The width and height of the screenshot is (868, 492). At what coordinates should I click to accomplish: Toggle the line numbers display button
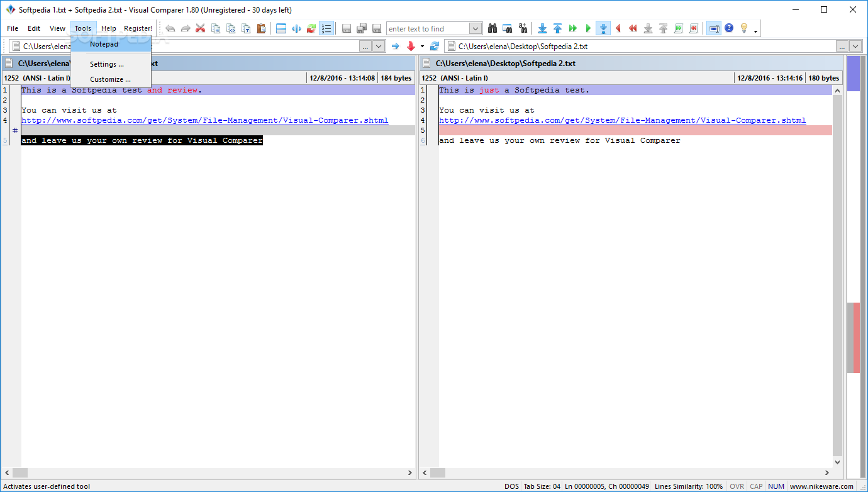tap(326, 28)
